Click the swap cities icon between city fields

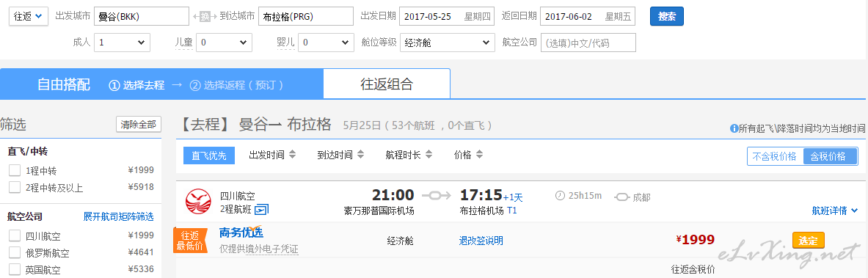click(204, 17)
